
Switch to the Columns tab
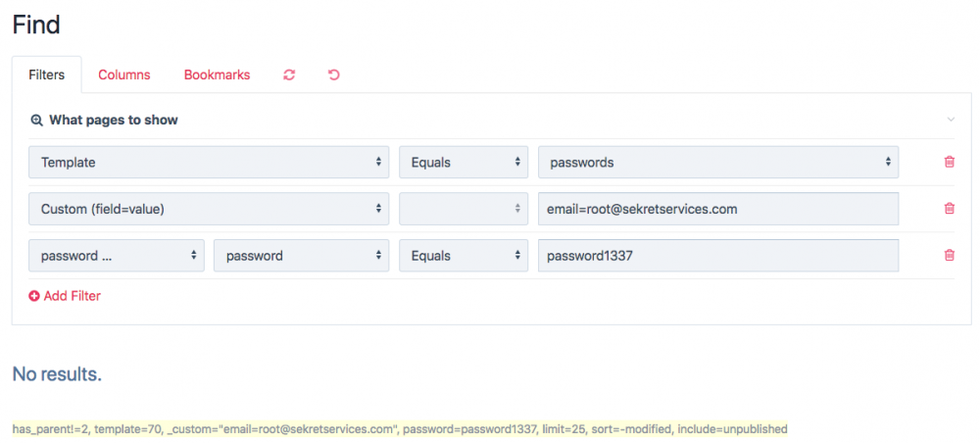[124, 74]
